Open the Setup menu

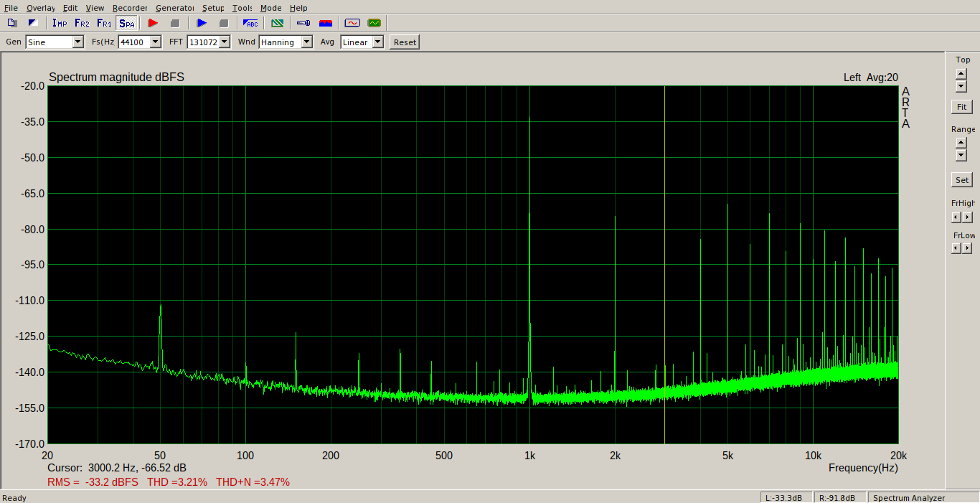[213, 8]
